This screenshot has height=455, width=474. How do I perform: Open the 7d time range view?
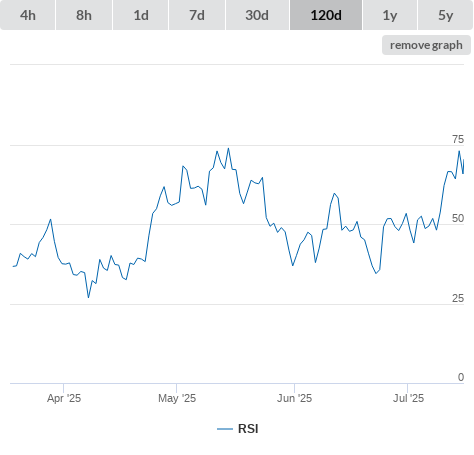[197, 15]
